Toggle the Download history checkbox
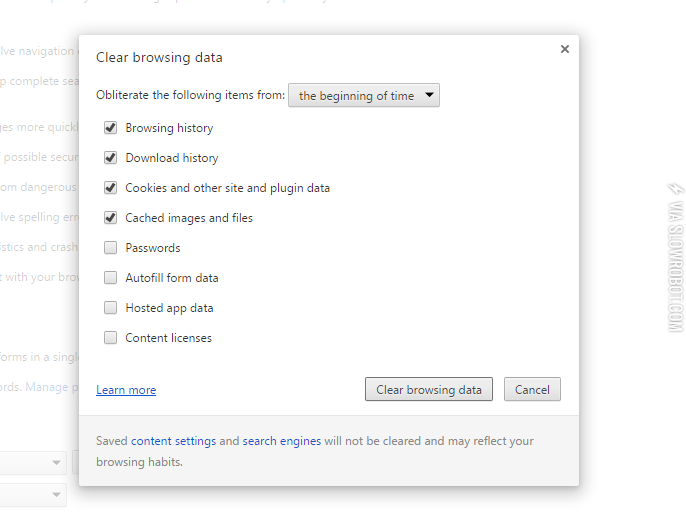686x513 pixels. 111,158
